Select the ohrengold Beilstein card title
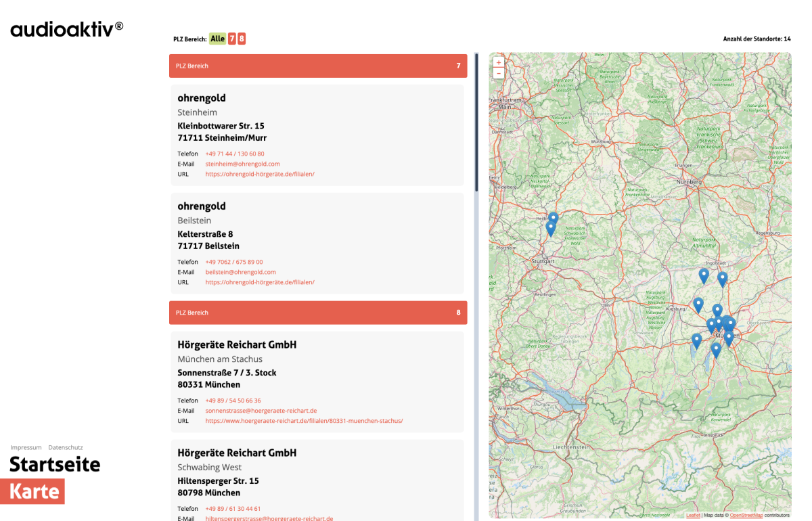Screen dimensions: 812x521 [x=202, y=206]
